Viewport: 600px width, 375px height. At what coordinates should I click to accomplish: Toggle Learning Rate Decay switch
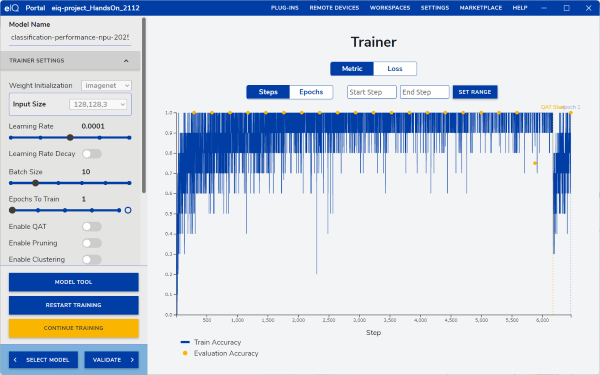tap(92, 154)
